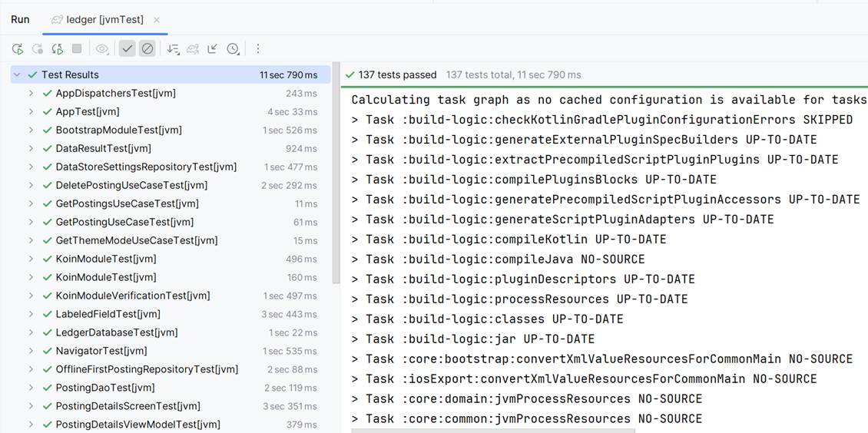Click '137 tests total, 11 sec 790 ms' text
This screenshot has height=433, width=868.
[514, 74]
